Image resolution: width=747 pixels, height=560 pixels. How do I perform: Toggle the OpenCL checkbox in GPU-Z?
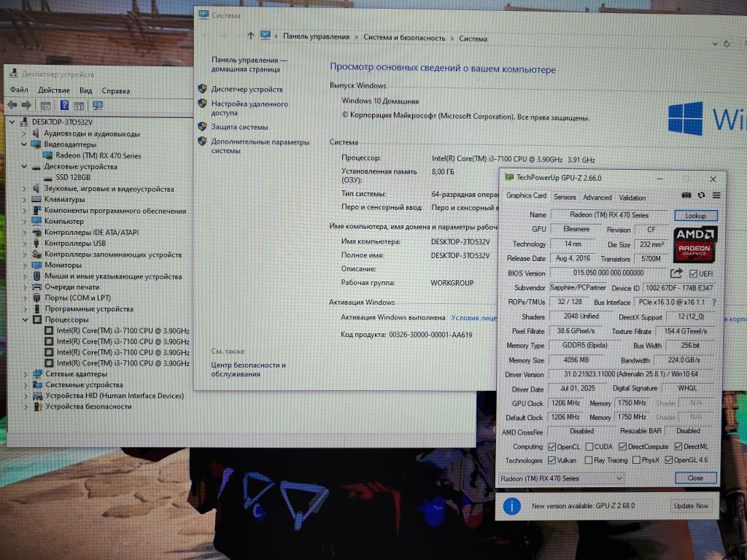(551, 447)
